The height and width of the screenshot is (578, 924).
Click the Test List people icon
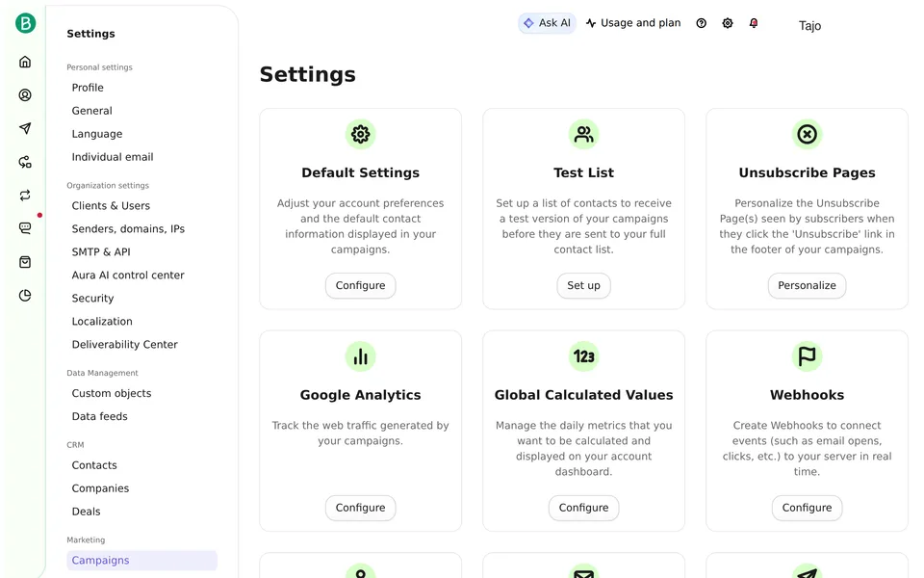point(584,135)
